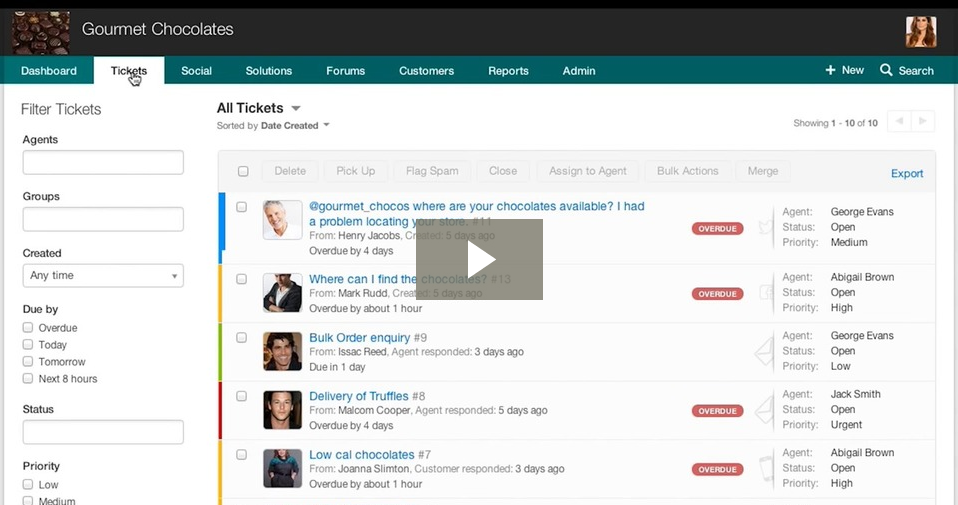Click the Export link
Image resolution: width=958 pixels, height=505 pixels.
tap(907, 173)
